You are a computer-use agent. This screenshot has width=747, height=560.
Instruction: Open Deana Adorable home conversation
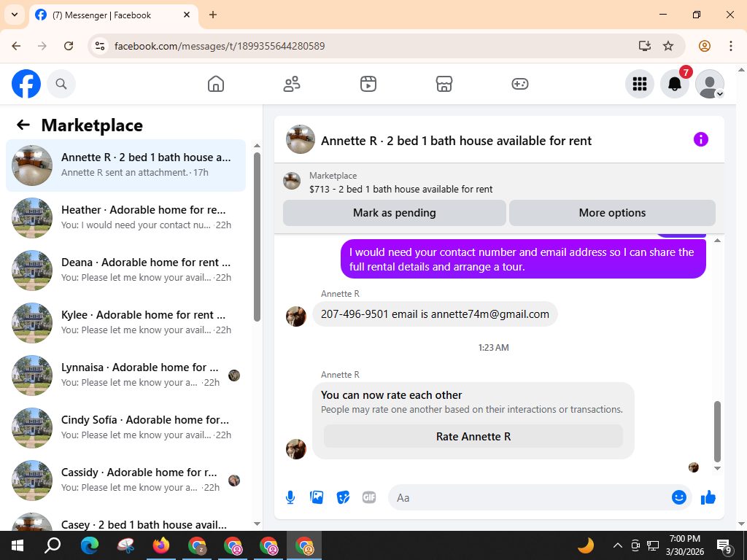[x=125, y=270]
